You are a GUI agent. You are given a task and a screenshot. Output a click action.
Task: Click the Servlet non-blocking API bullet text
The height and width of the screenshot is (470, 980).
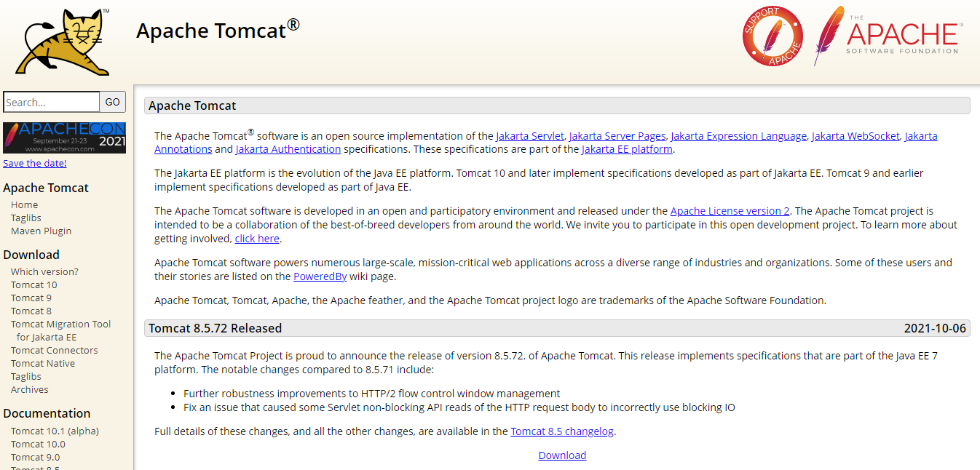pos(459,407)
